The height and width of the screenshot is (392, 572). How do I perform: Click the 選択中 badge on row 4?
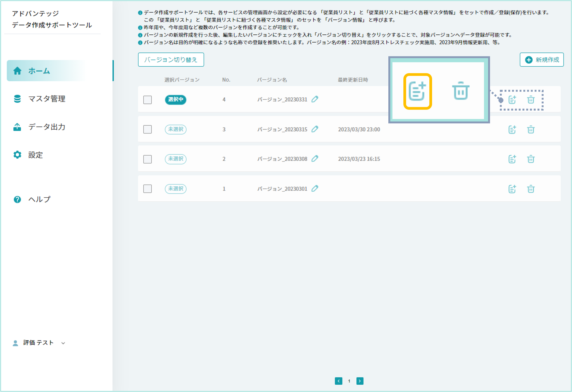pyautogui.click(x=175, y=100)
